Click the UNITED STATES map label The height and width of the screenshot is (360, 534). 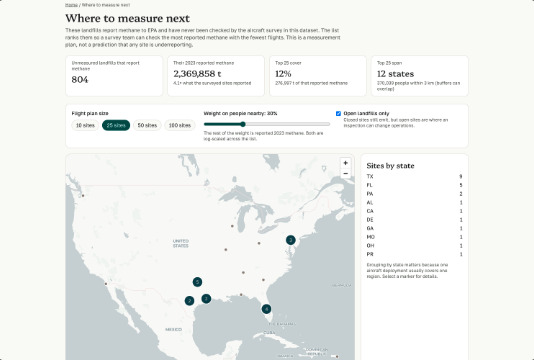[180, 243]
